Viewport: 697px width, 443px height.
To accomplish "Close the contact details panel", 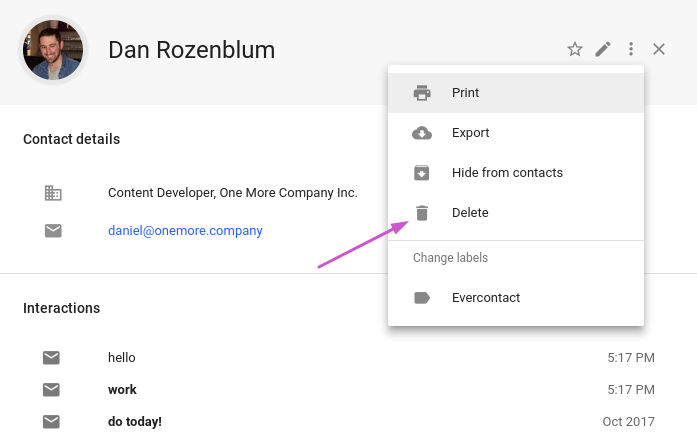I will 659,49.
